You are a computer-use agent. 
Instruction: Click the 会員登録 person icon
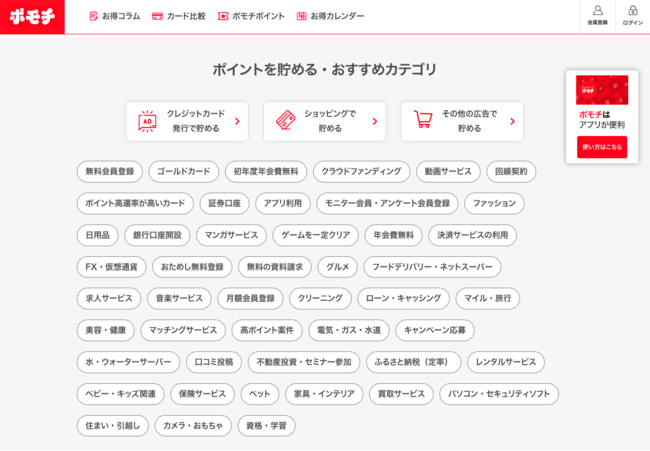597,10
